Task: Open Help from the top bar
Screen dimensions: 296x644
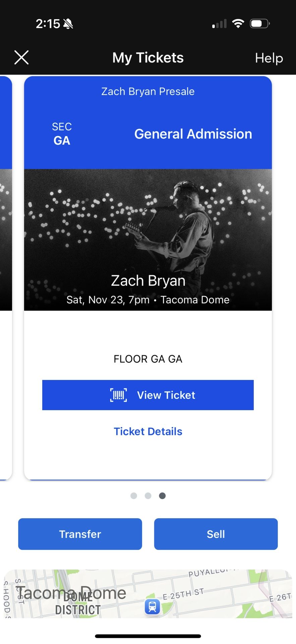Action: point(269,58)
